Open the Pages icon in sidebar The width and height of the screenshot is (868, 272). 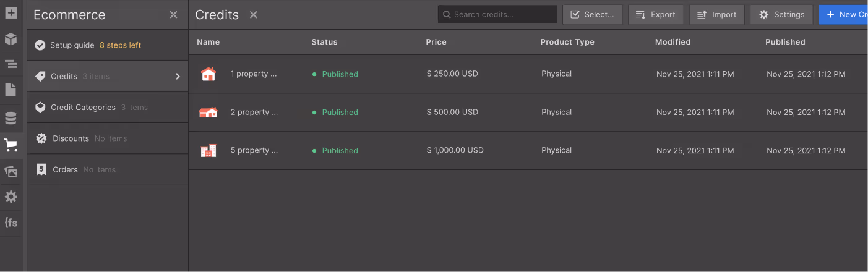click(11, 90)
